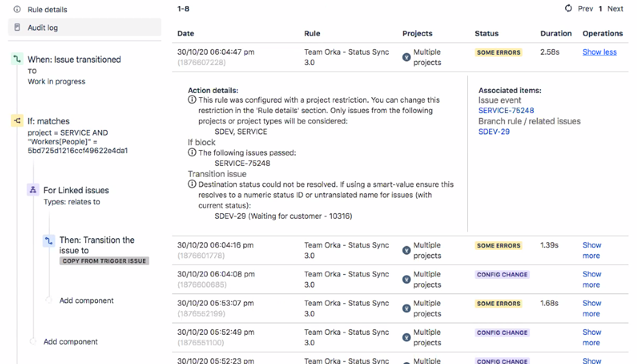The image size is (637, 364).
Task: Click project icon in 06:04:16 pm row
Action: tap(406, 250)
